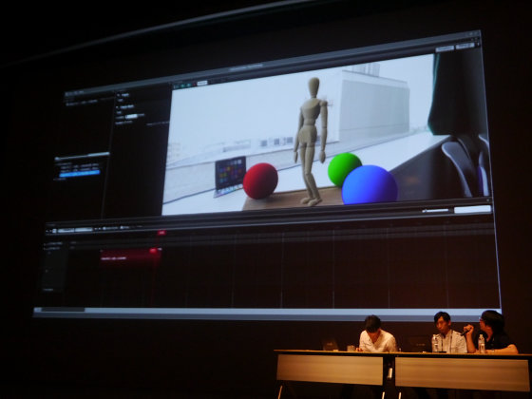Click the red playhead marker on the timeline ruler
This screenshot has height=399, width=532.
coord(161,233)
